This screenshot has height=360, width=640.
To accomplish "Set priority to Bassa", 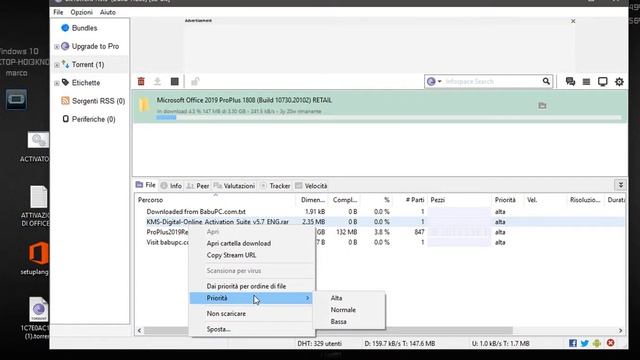I will coord(338,322).
